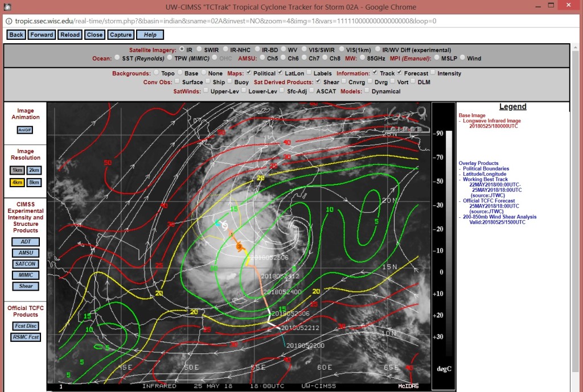Select AMSU Ch6 radio

pyautogui.click(x=283, y=57)
